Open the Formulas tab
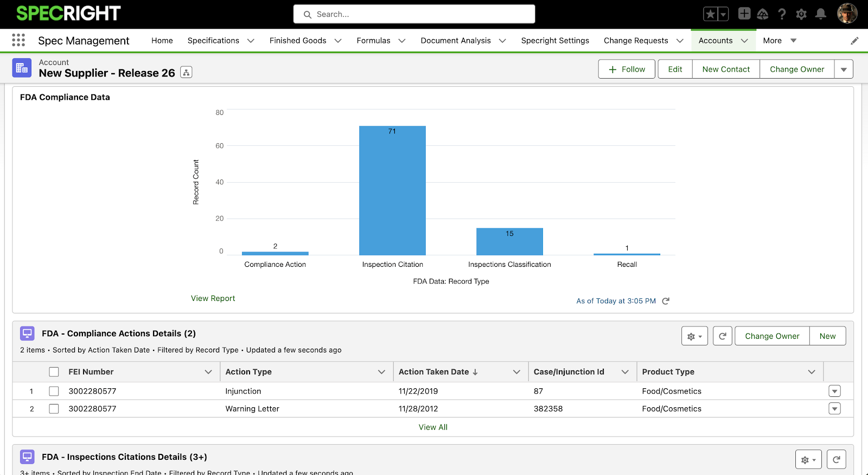The height and width of the screenshot is (475, 868). [x=373, y=41]
